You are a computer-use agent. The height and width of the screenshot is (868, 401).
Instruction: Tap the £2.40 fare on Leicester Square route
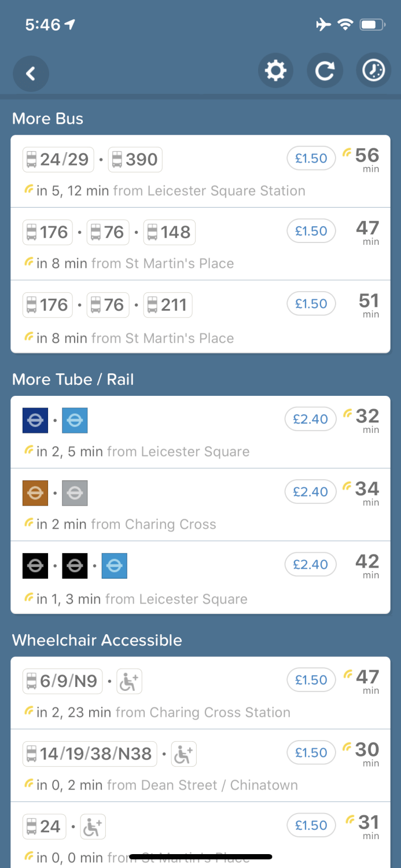tap(311, 419)
